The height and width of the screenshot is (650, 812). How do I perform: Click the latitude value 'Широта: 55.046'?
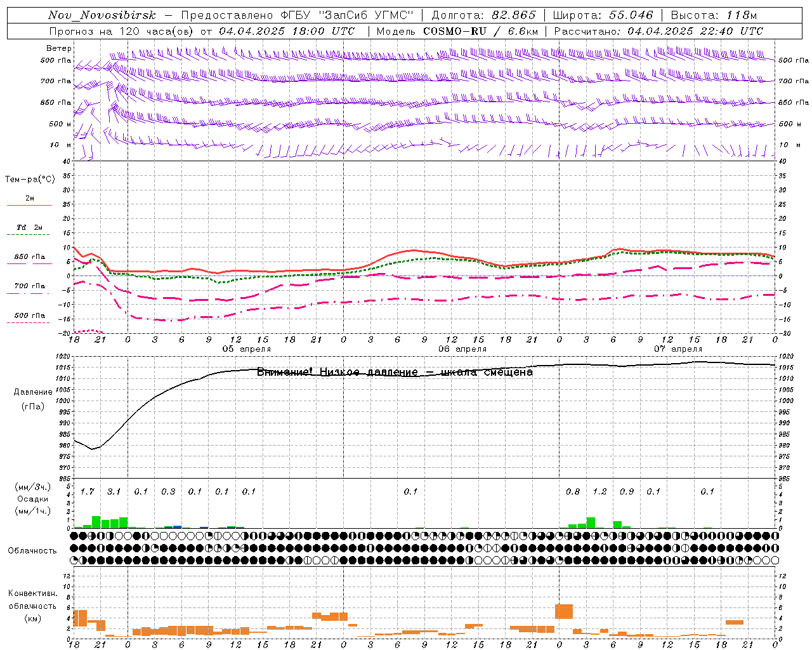tap(603, 15)
